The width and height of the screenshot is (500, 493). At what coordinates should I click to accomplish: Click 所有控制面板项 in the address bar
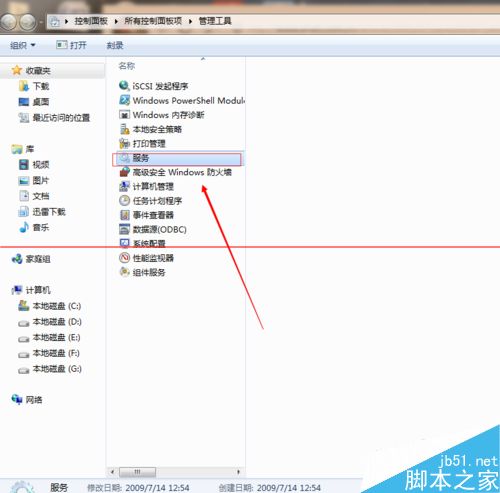(153, 21)
